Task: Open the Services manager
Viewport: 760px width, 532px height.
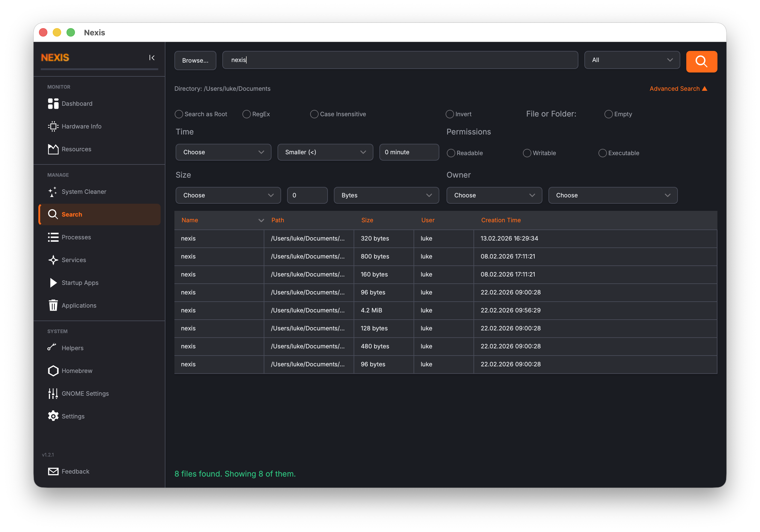Action: (x=73, y=260)
